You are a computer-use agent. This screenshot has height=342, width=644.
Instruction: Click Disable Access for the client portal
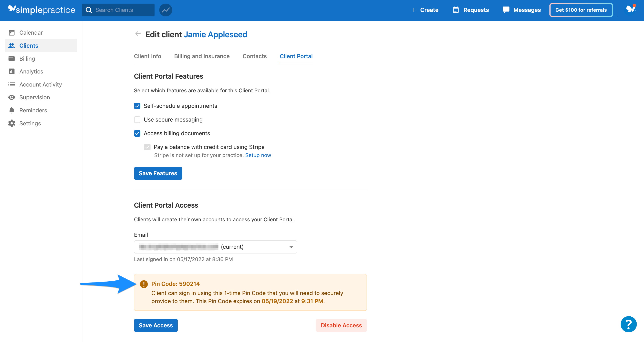click(x=341, y=325)
